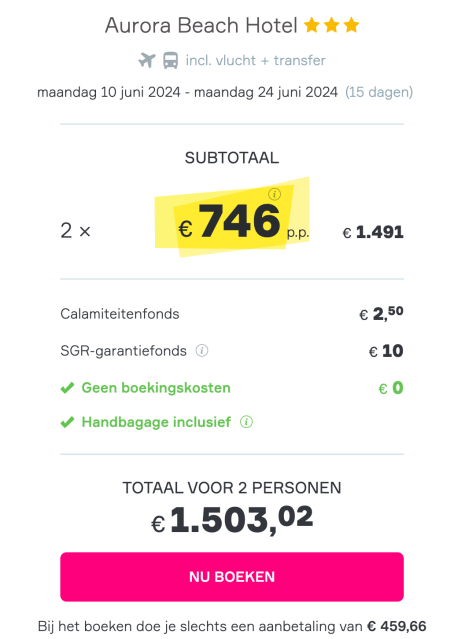Click the (15 dagen) duration label
This screenshot has height=639, width=450.
379,92
